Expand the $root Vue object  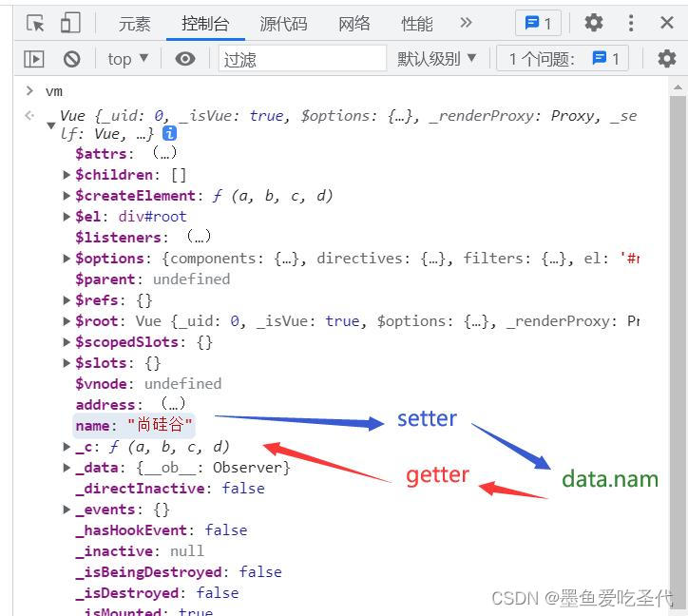pyautogui.click(x=67, y=321)
